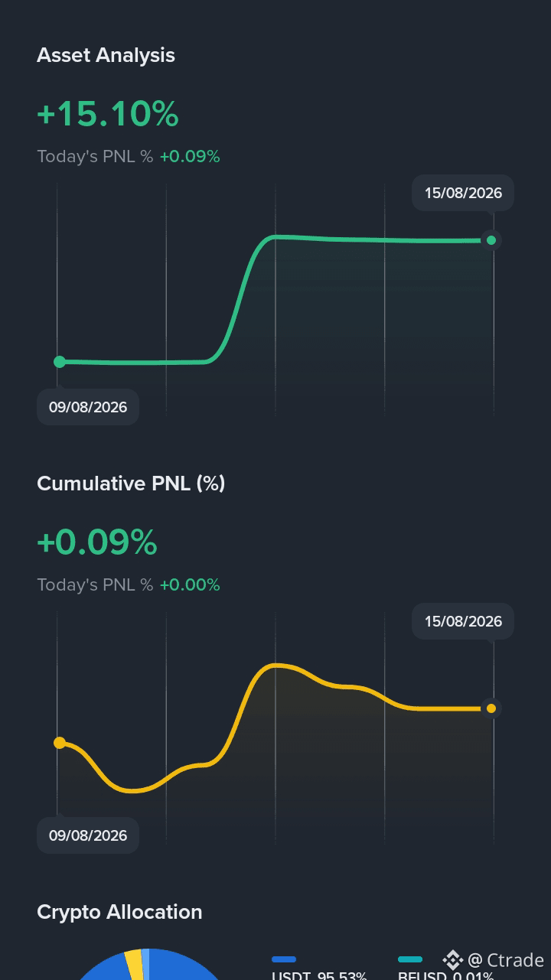
Task: Tap the 15/08/2026 tooltip on Asset Analysis chart
Action: click(463, 193)
